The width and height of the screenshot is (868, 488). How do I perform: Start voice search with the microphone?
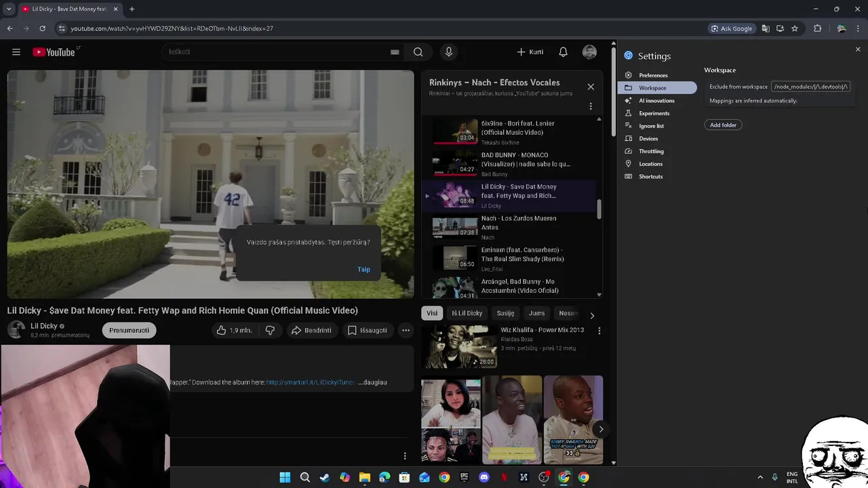tap(448, 52)
